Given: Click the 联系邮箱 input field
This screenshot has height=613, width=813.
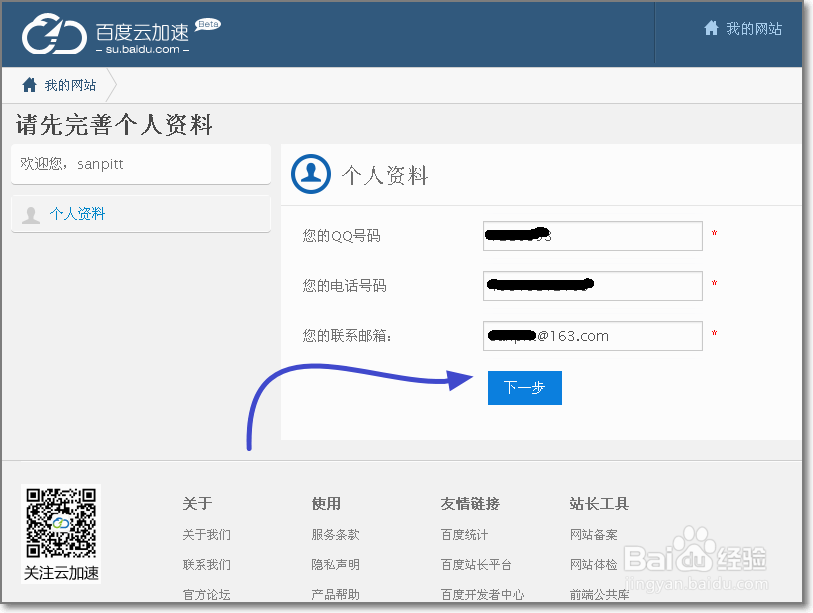Looking at the screenshot, I should (x=591, y=336).
